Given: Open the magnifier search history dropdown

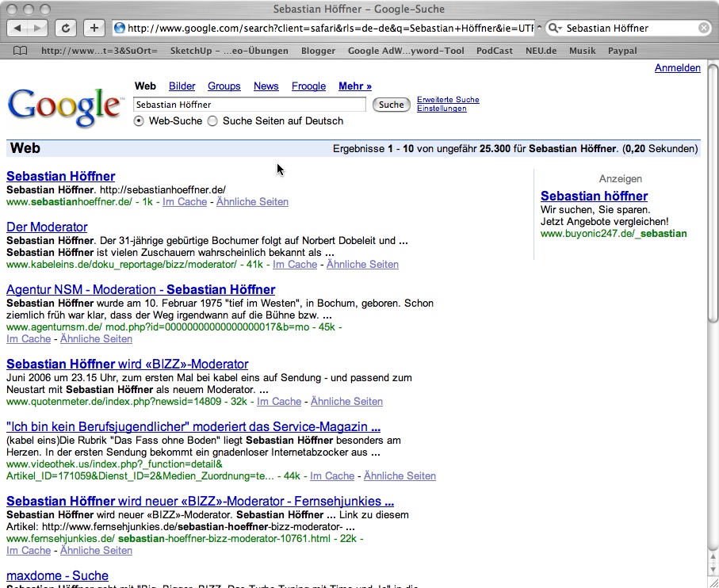Looking at the screenshot, I should (555, 28).
